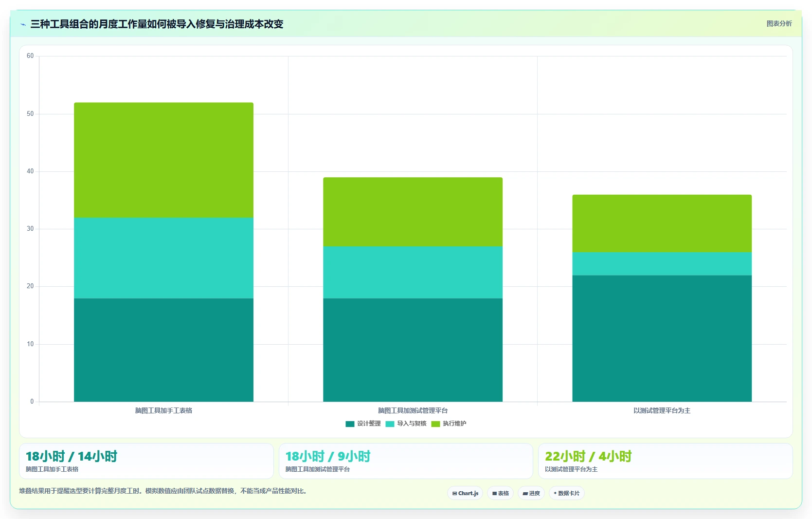Click the 图表分析 label in the header

[779, 23]
